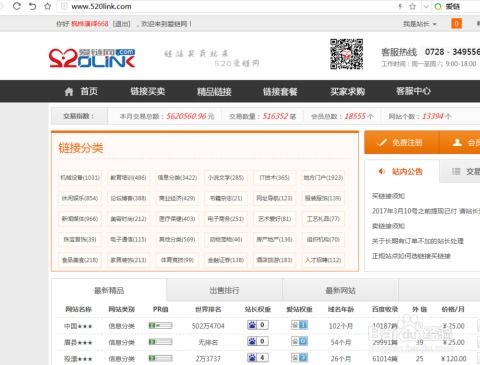Screen dimensions: 480x365
Task: Click the PR bar in the 中国★★★ row
Action: tap(160, 325)
